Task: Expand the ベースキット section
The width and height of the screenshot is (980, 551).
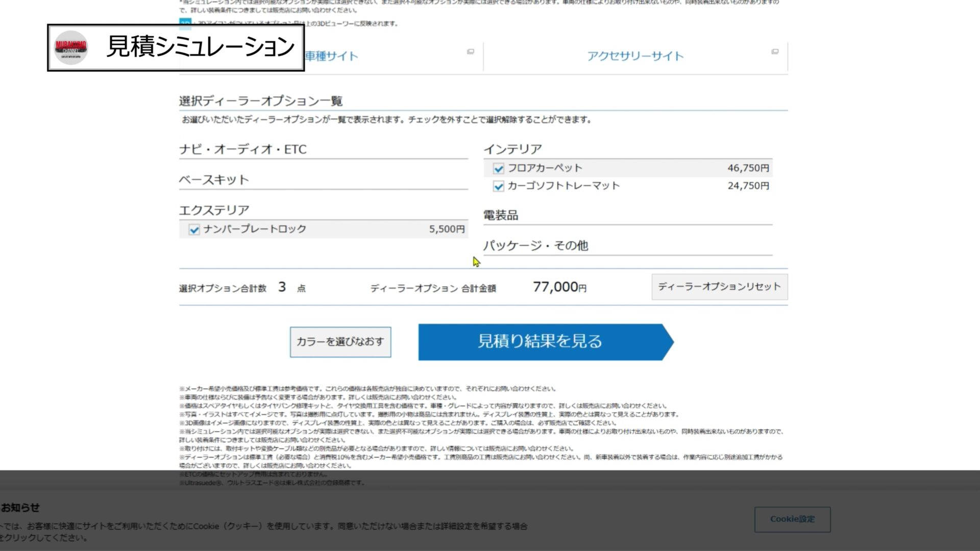Action: [x=214, y=180]
